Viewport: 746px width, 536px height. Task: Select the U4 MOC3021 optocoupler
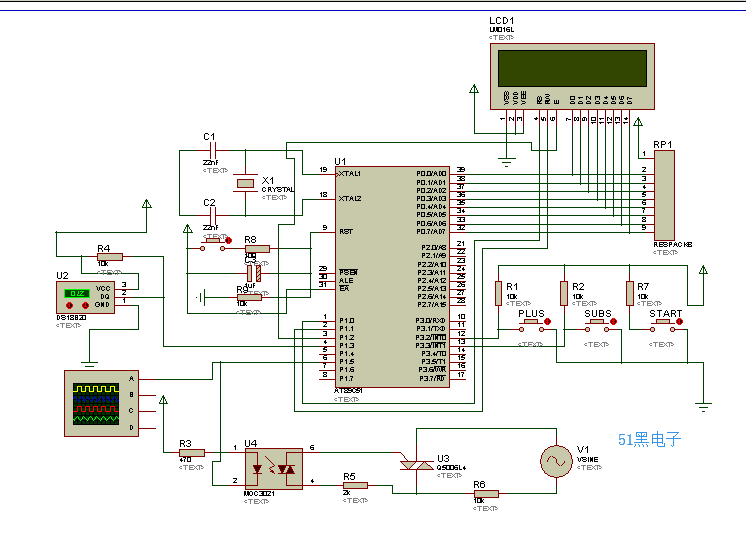point(274,468)
